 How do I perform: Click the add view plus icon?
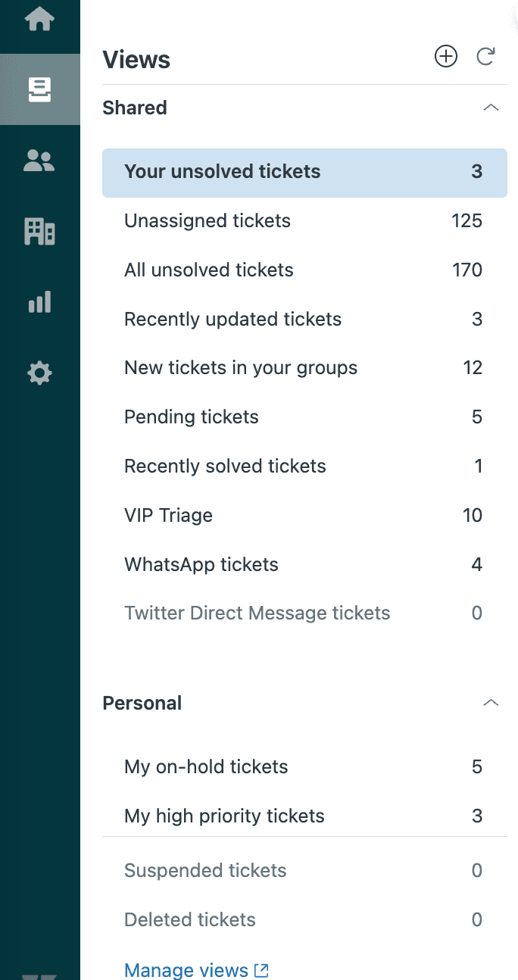coord(446,56)
